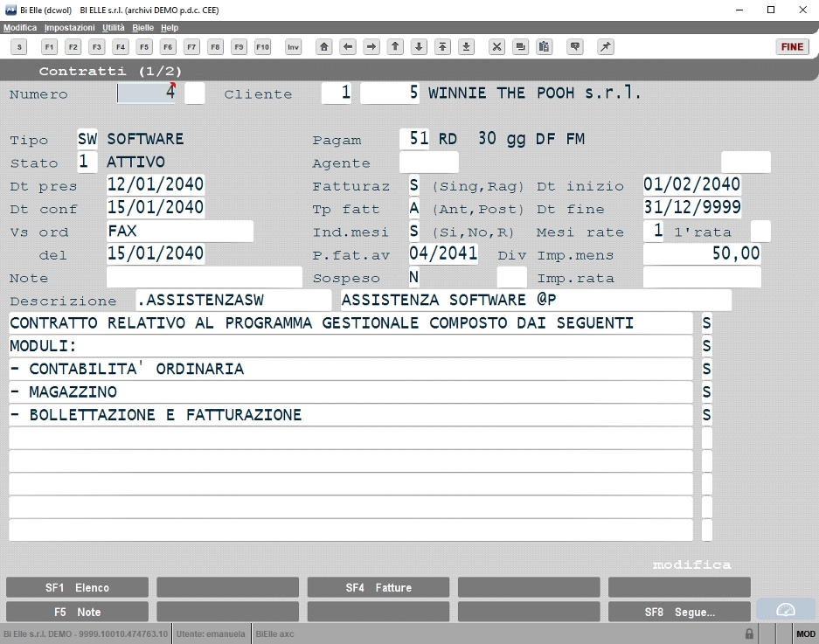This screenshot has height=644, width=819.
Task: Click the plain down arrow toolbar icon
Action: click(419, 47)
